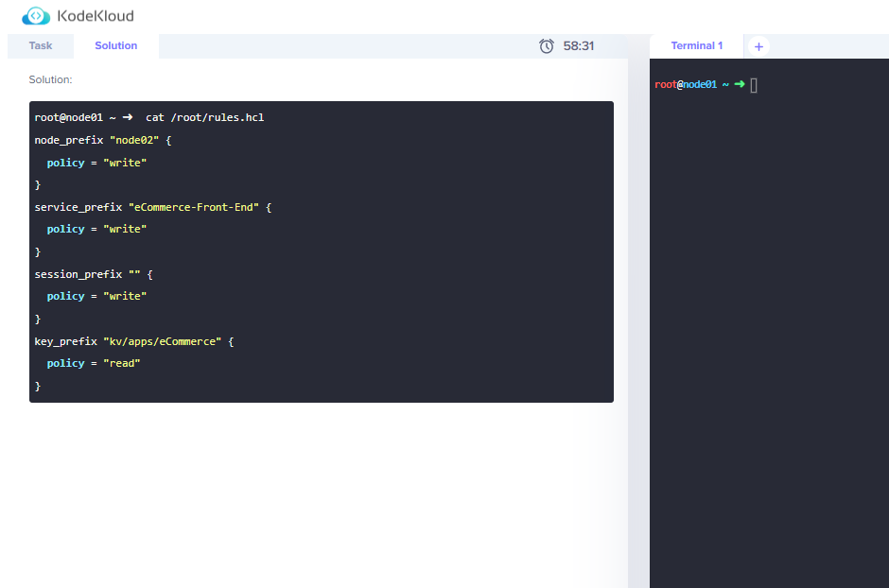Click the alarm clock timer icon

547,45
